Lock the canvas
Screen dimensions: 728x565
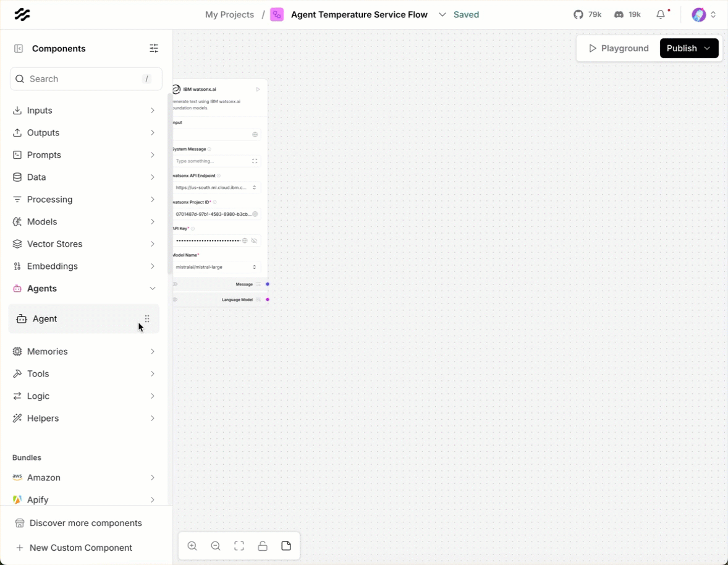263,545
